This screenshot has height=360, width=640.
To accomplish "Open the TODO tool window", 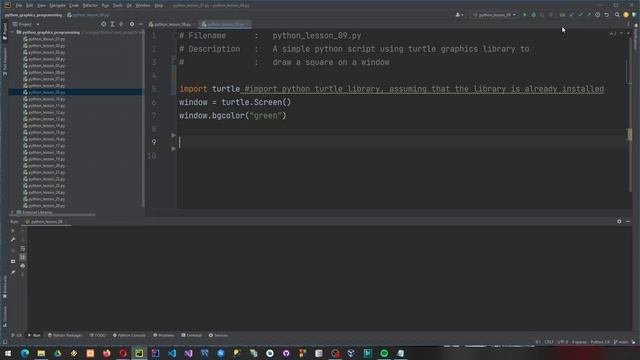I will [x=98, y=335].
